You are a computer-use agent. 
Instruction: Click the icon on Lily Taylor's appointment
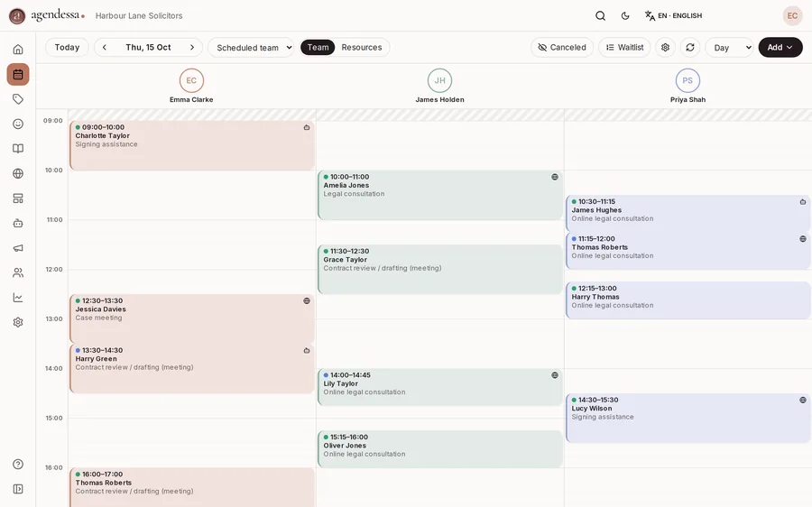tap(555, 375)
